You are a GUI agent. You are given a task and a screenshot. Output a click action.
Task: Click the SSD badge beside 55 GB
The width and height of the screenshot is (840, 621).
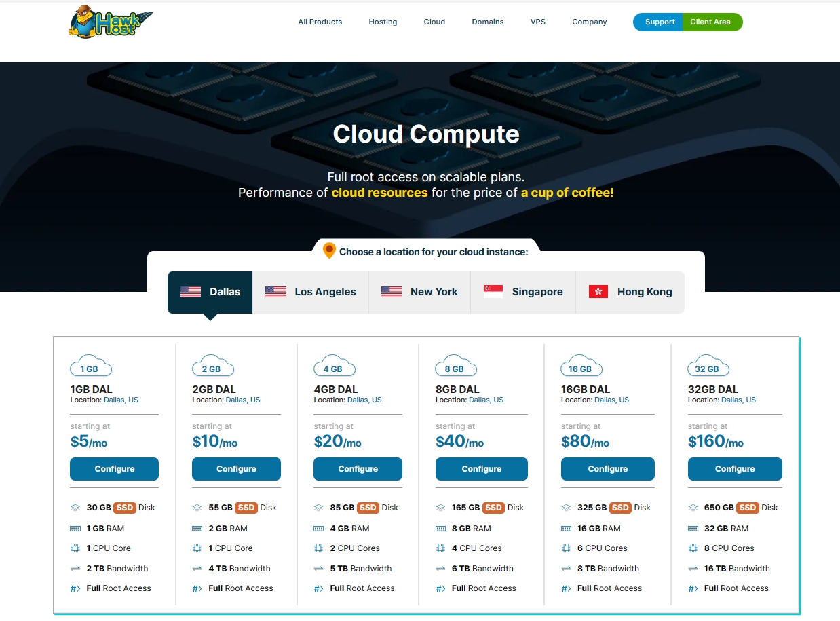pos(246,508)
